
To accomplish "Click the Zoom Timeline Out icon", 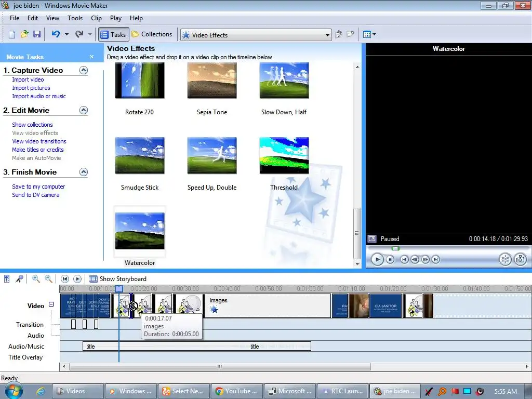I will 48,279.
